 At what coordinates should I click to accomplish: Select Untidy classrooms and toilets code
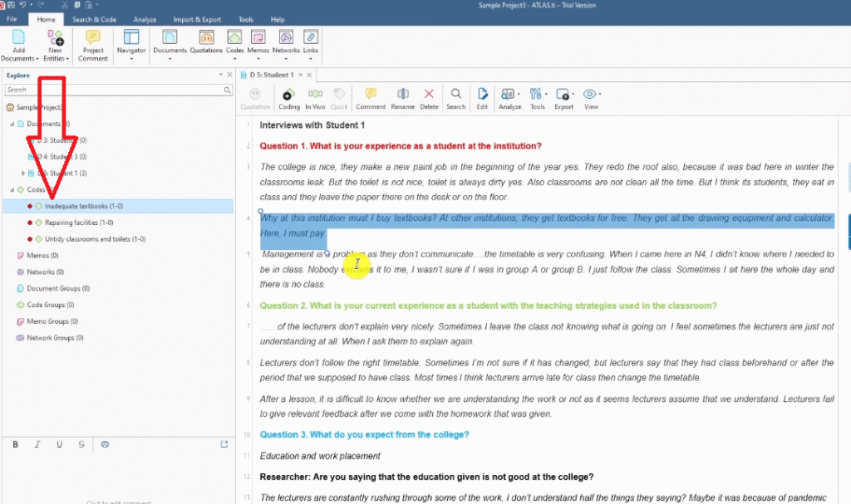[95, 239]
